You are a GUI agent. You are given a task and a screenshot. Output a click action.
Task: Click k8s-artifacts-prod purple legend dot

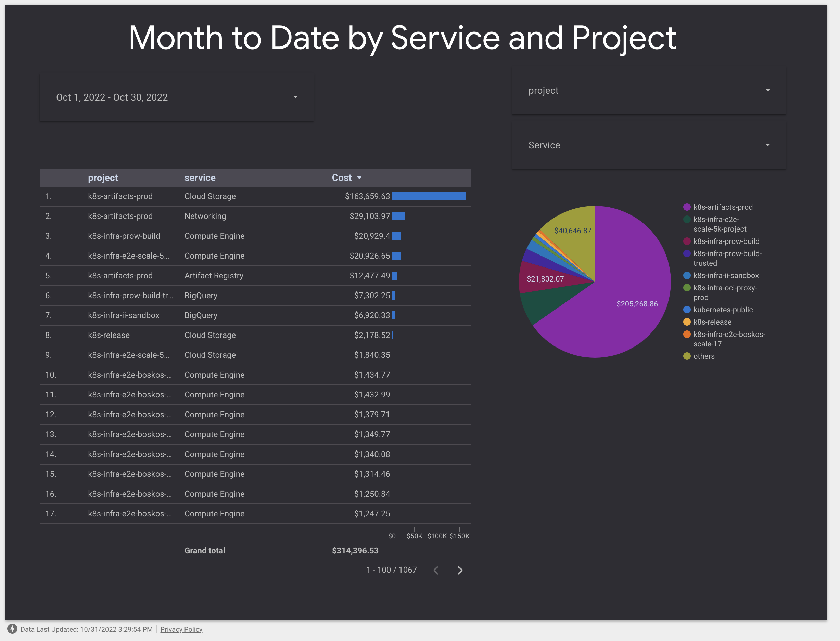pyautogui.click(x=687, y=207)
